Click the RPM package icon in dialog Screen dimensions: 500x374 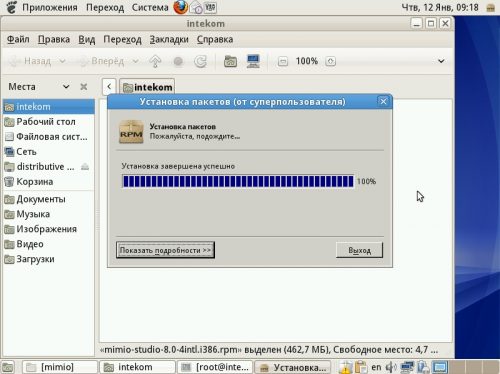[x=131, y=132]
